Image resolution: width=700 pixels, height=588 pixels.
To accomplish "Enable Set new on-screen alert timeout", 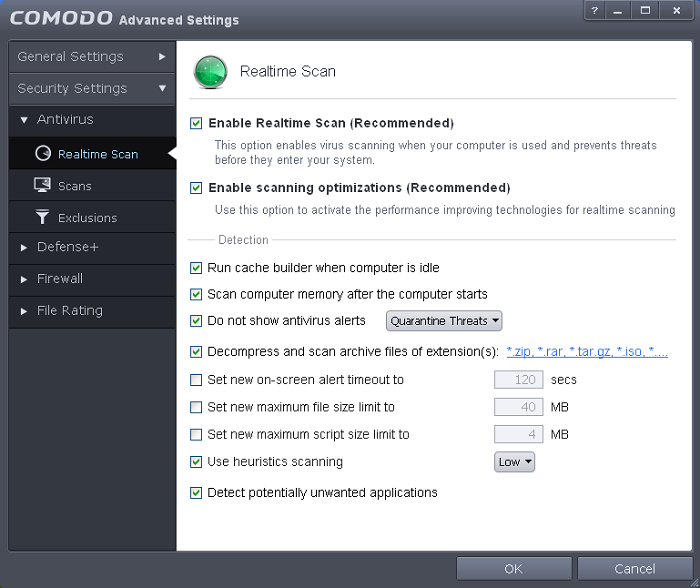I will pyautogui.click(x=196, y=380).
